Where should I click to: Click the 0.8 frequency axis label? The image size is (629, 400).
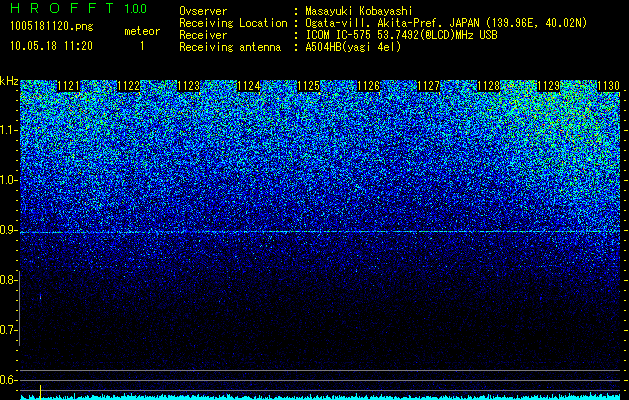[x=8, y=280]
